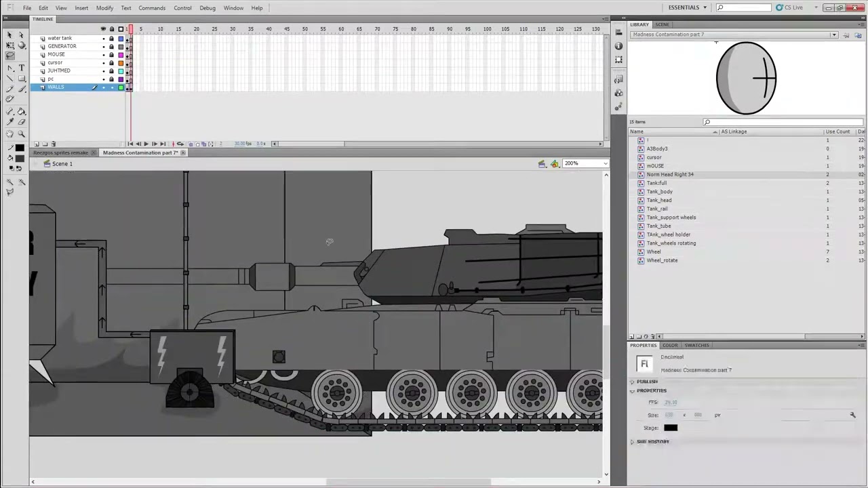The image size is (868, 488).
Task: Open the ESSENTIALS workspace dropdown
Action: pos(688,7)
